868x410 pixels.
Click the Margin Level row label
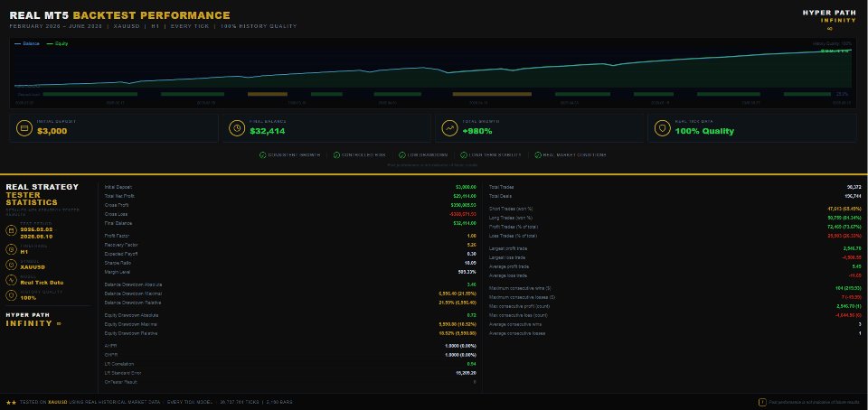pos(117,272)
